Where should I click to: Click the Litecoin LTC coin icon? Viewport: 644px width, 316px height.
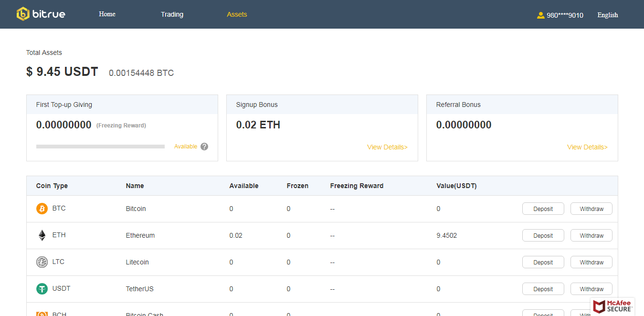pyautogui.click(x=42, y=262)
